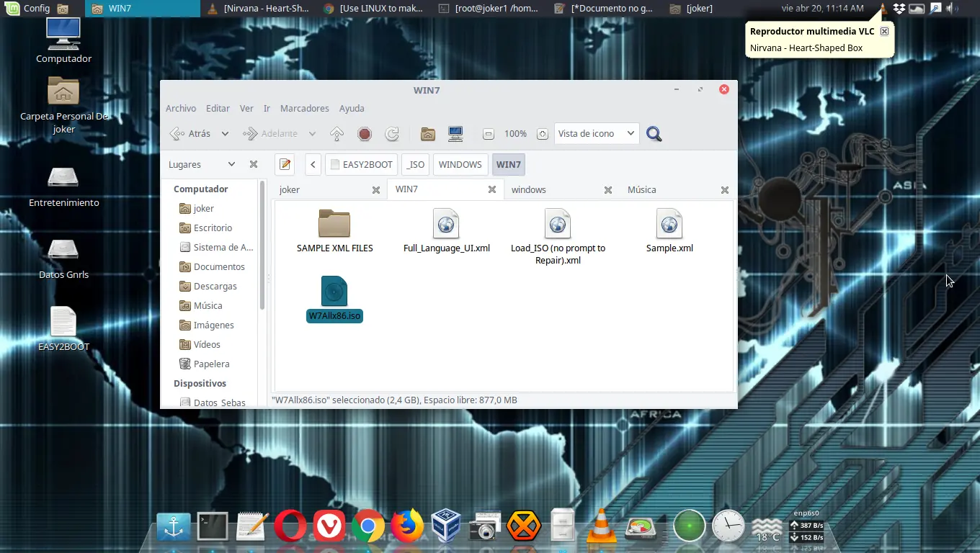This screenshot has height=553, width=980.
Task: Open home folder via toolbar icon
Action: (x=428, y=134)
